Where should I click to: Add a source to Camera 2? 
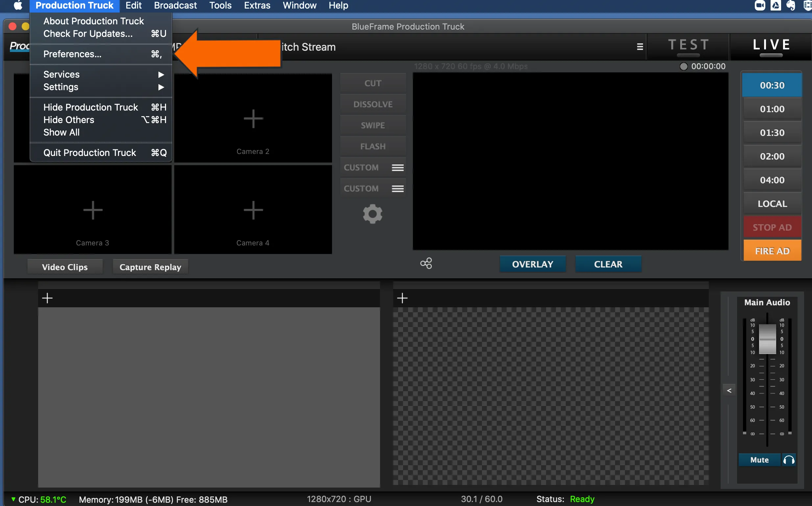(253, 118)
